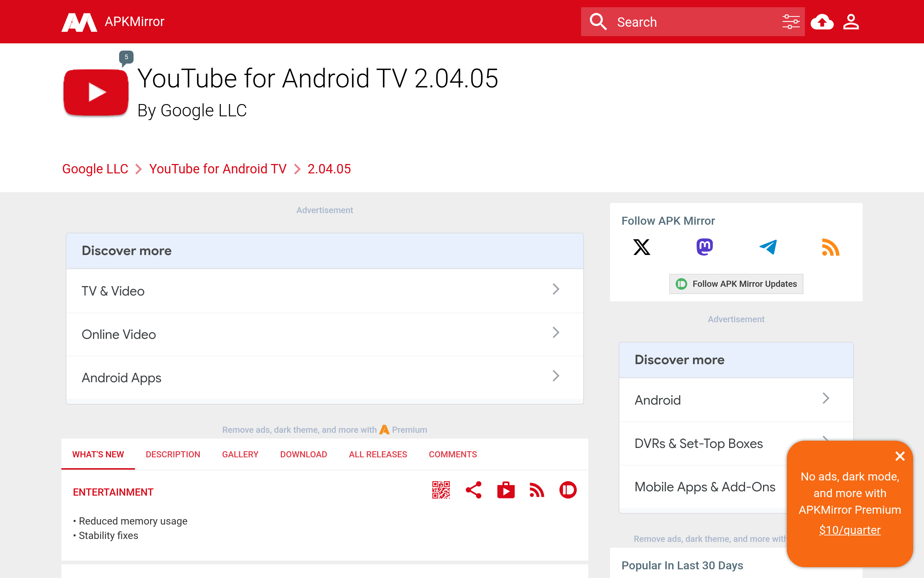
Task: Close the orange Premium popup
Action: tap(900, 456)
